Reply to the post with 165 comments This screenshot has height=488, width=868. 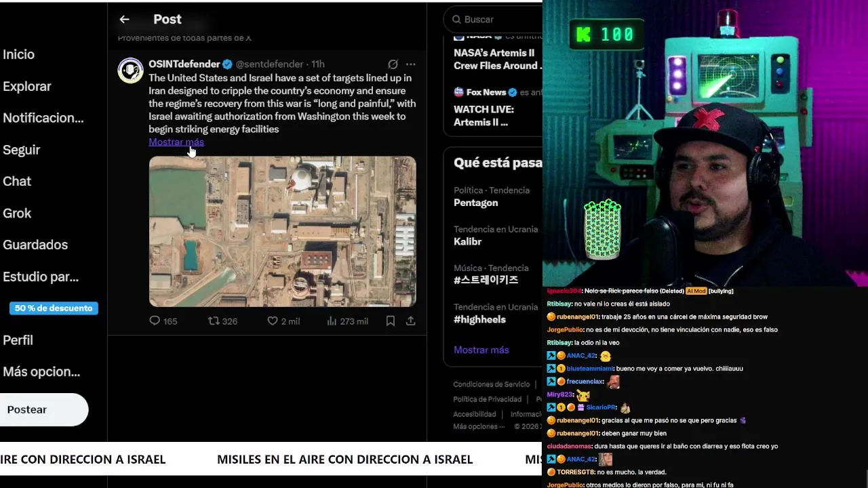coord(163,321)
